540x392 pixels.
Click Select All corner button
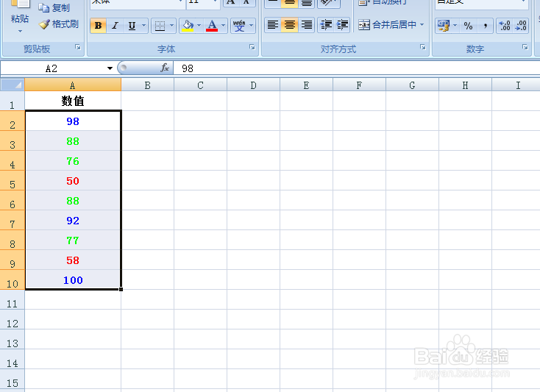(x=13, y=85)
